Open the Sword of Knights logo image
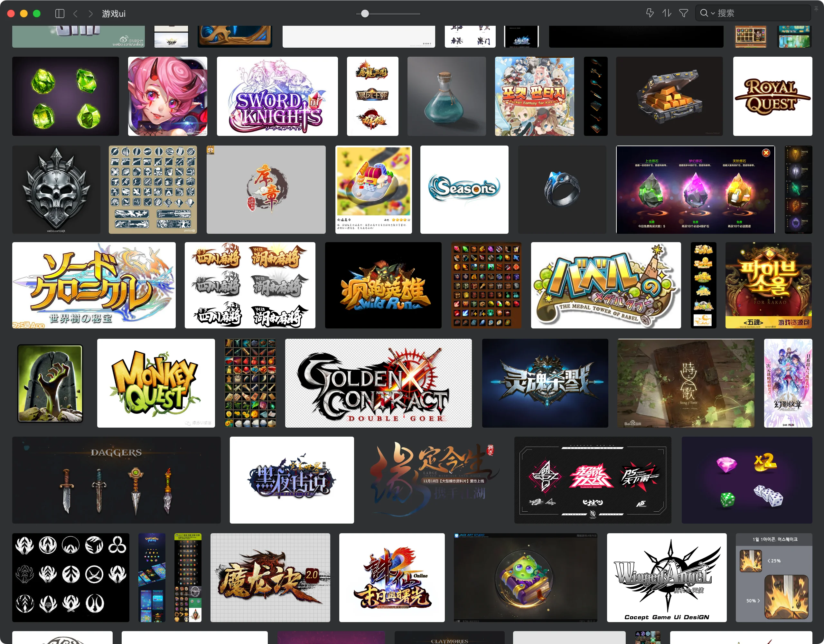The image size is (824, 644). [x=277, y=96]
